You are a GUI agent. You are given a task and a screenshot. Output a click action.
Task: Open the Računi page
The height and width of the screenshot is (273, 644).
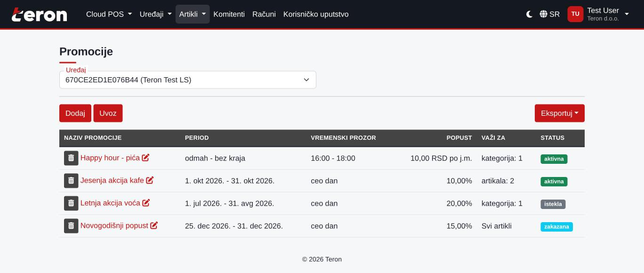pos(264,14)
